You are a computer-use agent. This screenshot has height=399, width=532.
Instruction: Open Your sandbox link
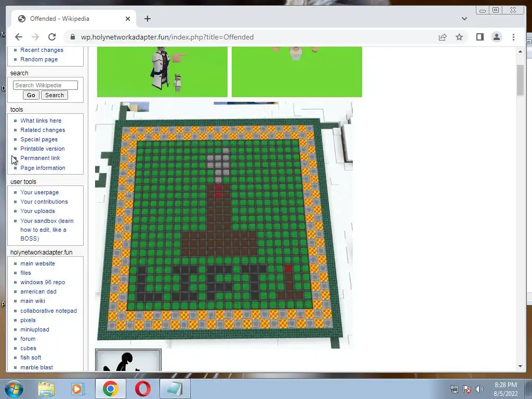tap(47, 230)
